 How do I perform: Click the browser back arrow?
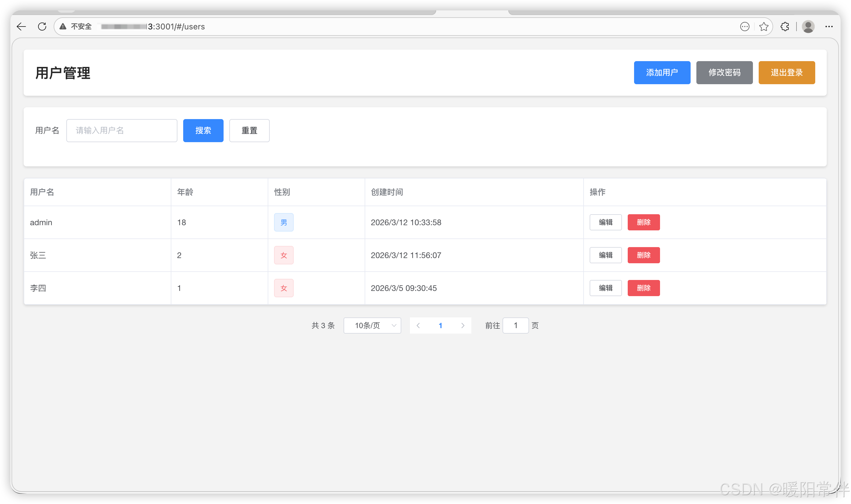click(x=21, y=27)
